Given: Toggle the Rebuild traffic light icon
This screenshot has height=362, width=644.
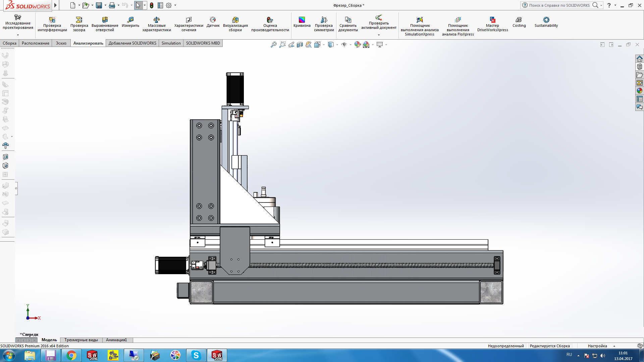Looking at the screenshot, I should pyautogui.click(x=152, y=5).
